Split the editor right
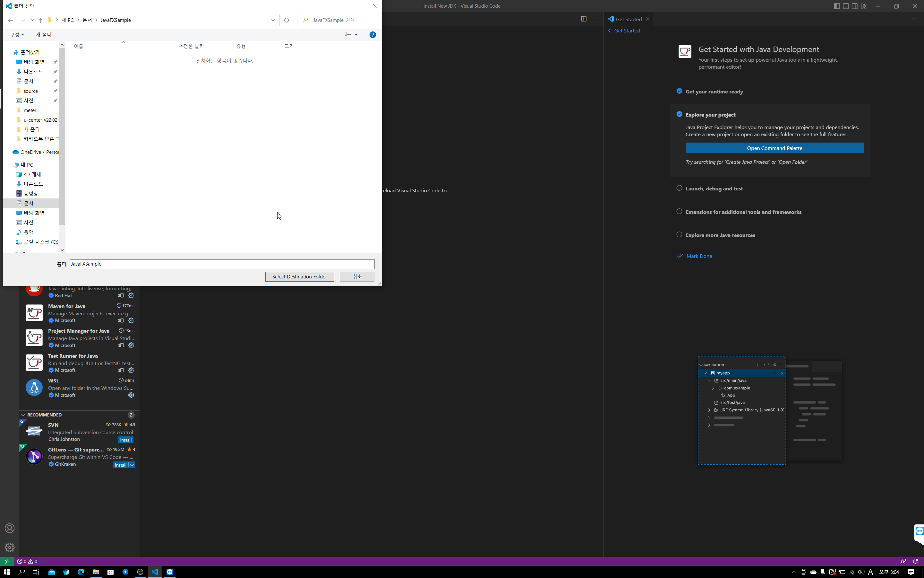Screen dimensions: 924x578 (583, 19)
